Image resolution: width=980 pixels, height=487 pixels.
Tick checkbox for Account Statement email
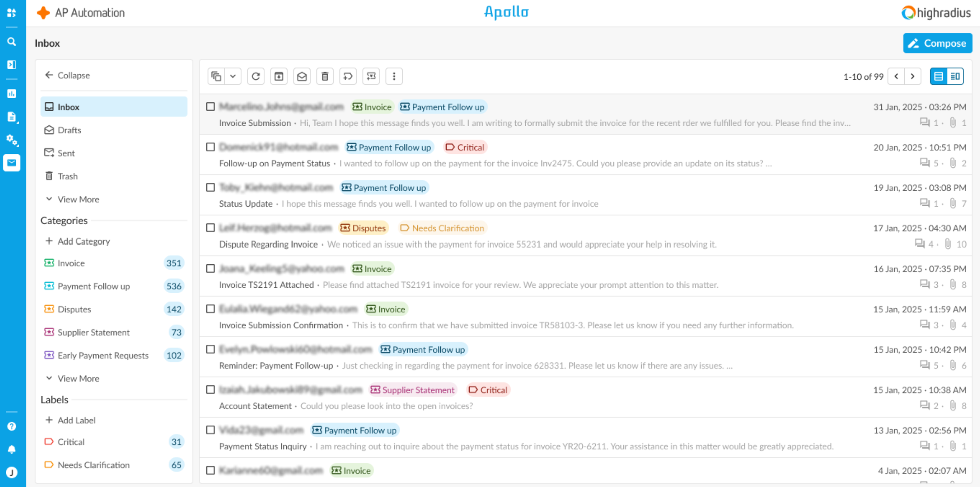point(210,389)
